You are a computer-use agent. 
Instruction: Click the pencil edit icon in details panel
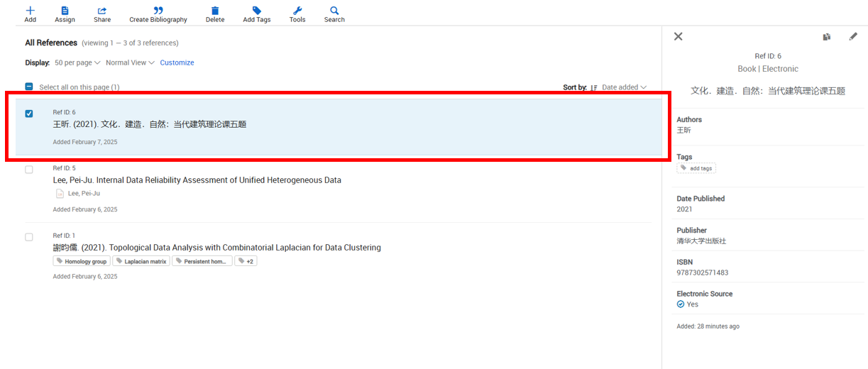tap(853, 37)
